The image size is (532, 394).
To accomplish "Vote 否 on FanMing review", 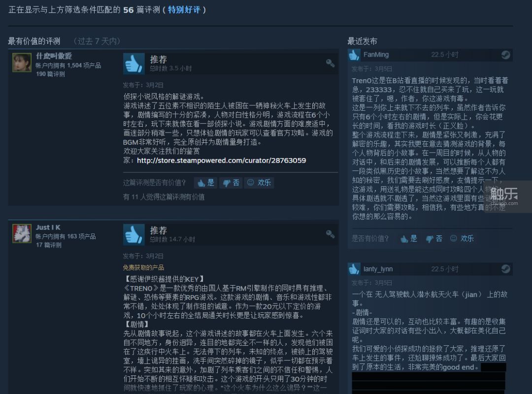I will (434, 238).
